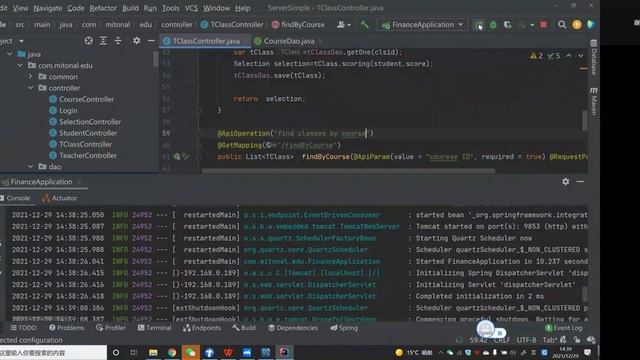Switch to the Actuator tab
Screen dimensions: 640x360
pyautogui.click(x=60, y=198)
